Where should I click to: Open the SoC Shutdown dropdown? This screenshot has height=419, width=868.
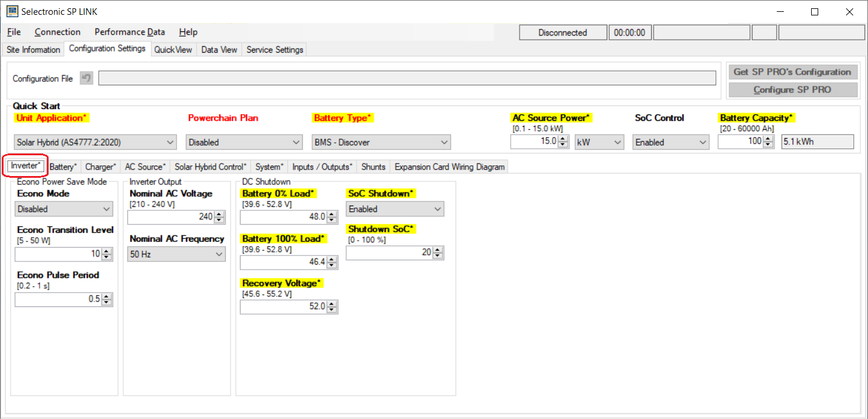tap(395, 209)
